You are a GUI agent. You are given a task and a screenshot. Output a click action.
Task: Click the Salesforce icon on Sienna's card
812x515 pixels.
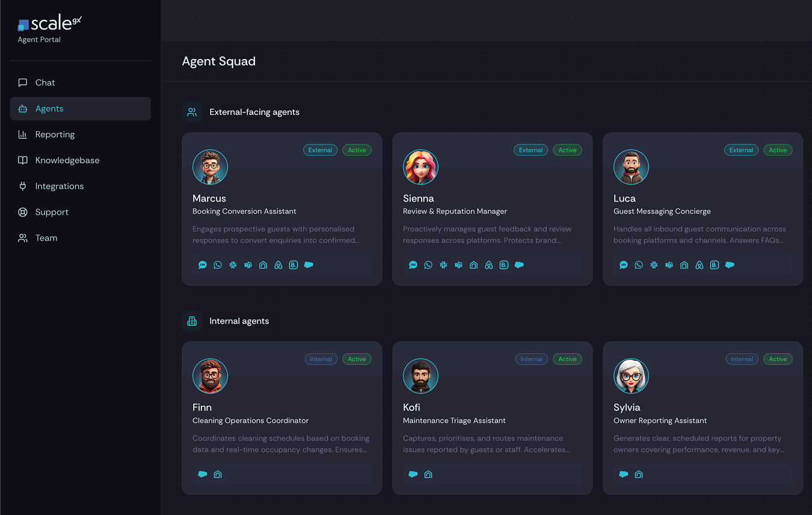pyautogui.click(x=519, y=265)
